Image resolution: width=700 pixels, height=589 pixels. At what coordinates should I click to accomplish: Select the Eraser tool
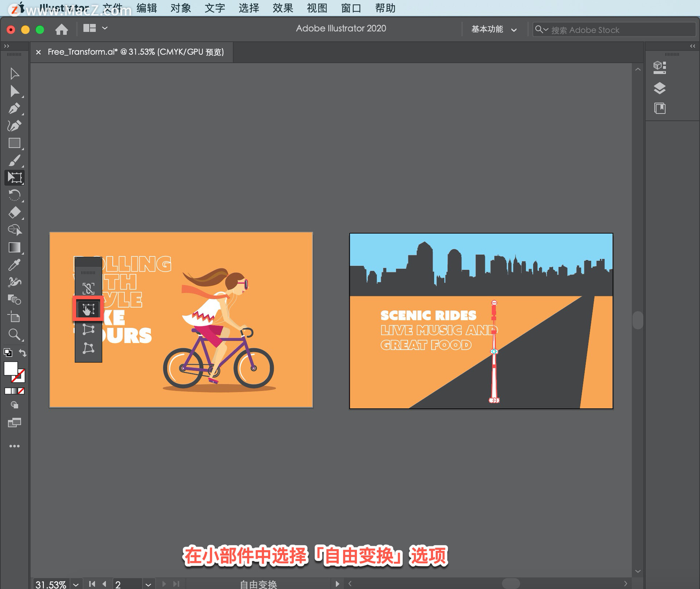pyautogui.click(x=15, y=212)
